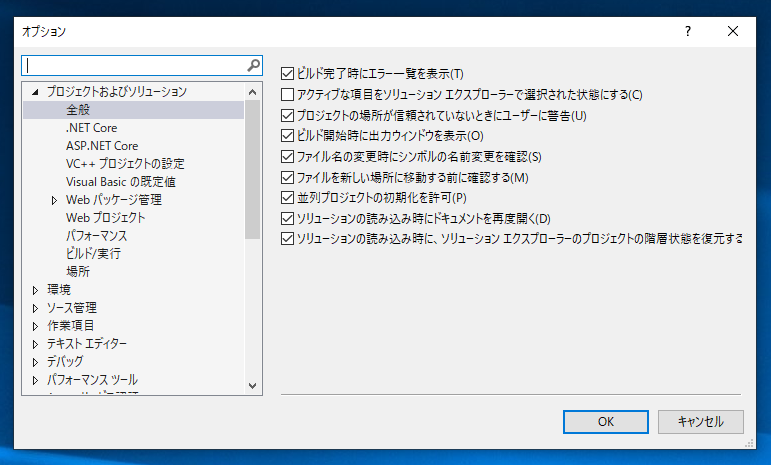Select the 作業項目 label in tree

tap(70, 326)
